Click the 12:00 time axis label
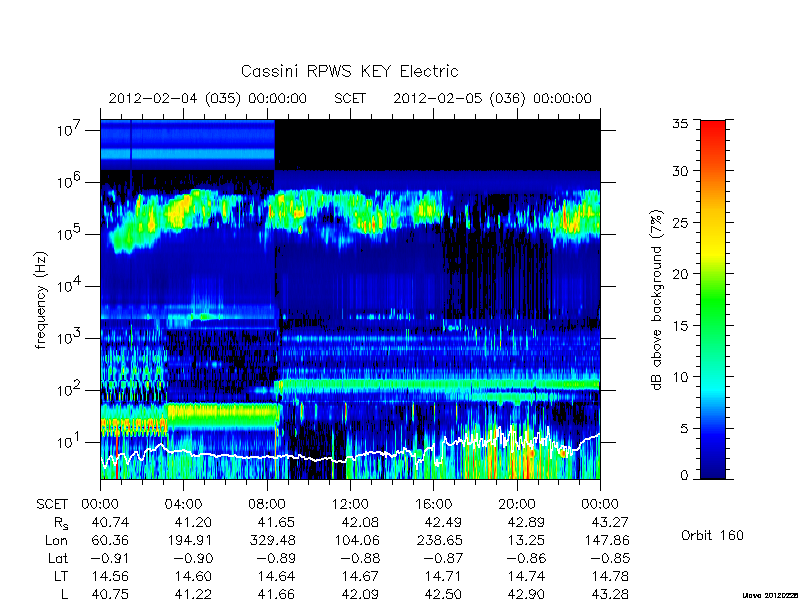 pos(350,505)
